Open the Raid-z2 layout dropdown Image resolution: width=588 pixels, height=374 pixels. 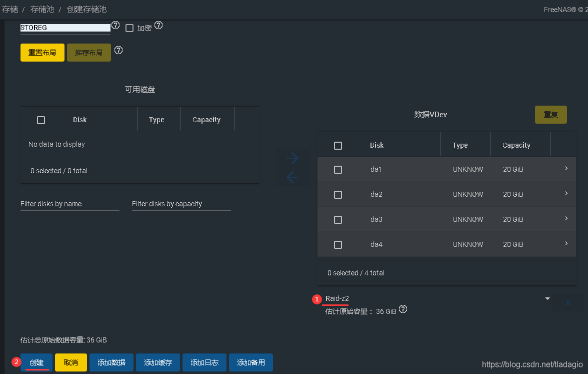click(x=437, y=298)
